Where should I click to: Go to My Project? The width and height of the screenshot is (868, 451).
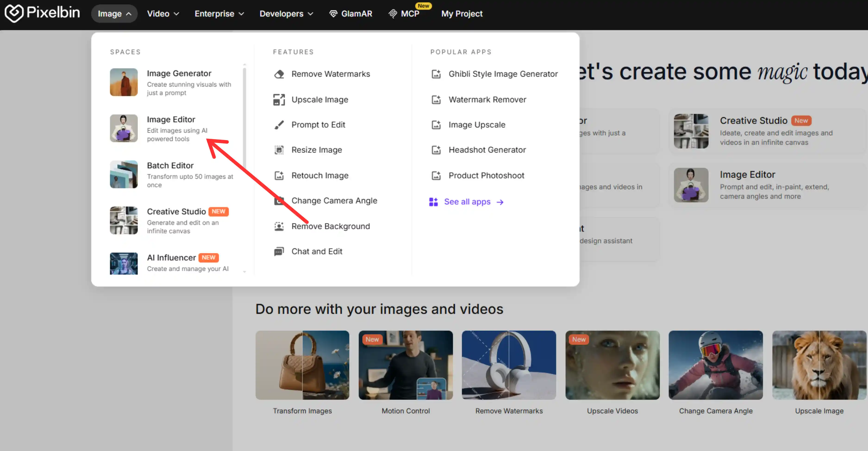click(462, 14)
